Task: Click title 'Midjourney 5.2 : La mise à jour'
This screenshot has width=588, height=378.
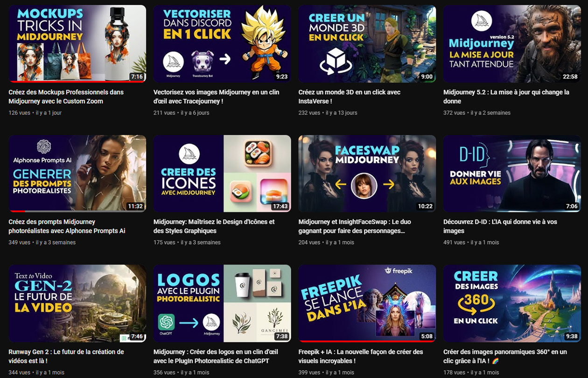Action: (x=506, y=97)
